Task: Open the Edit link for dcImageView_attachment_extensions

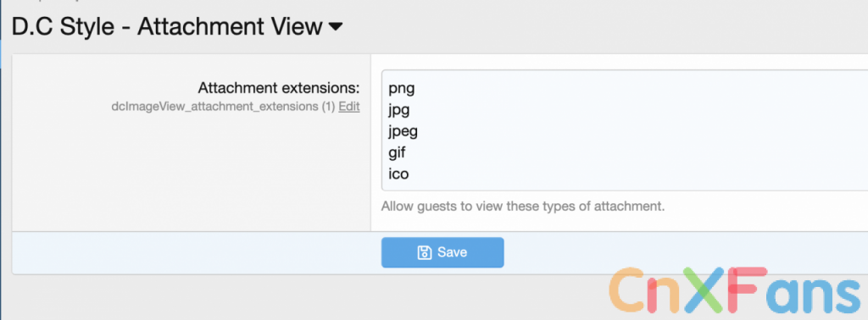Action: tap(349, 107)
